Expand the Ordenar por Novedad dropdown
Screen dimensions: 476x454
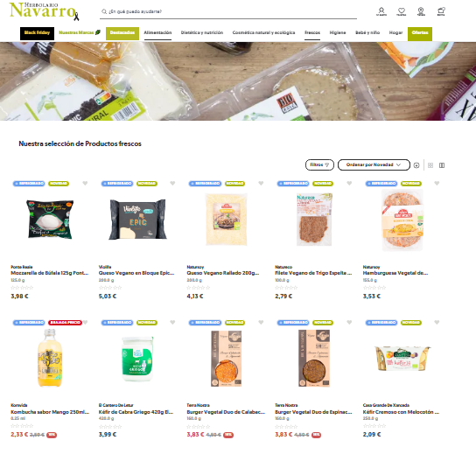click(x=374, y=164)
